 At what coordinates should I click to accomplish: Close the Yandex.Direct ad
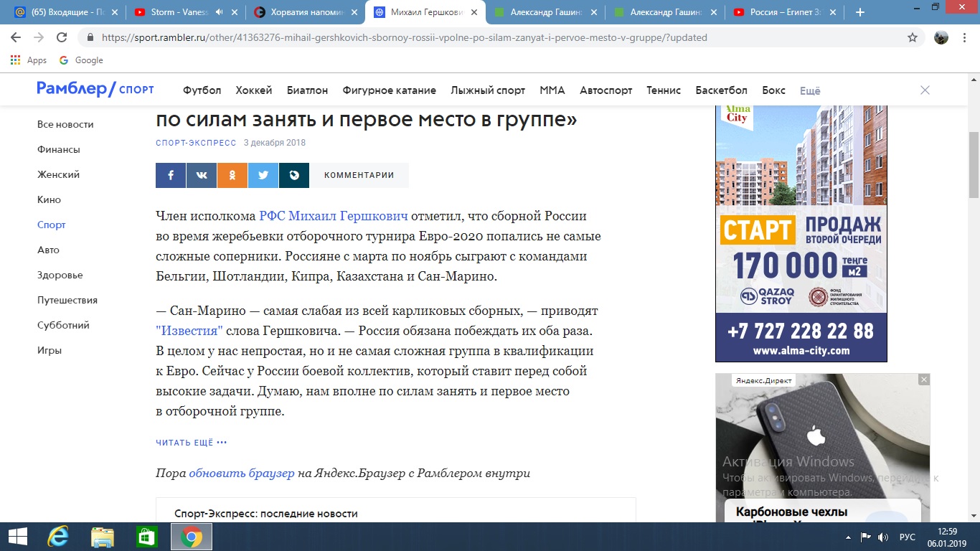tap(924, 380)
